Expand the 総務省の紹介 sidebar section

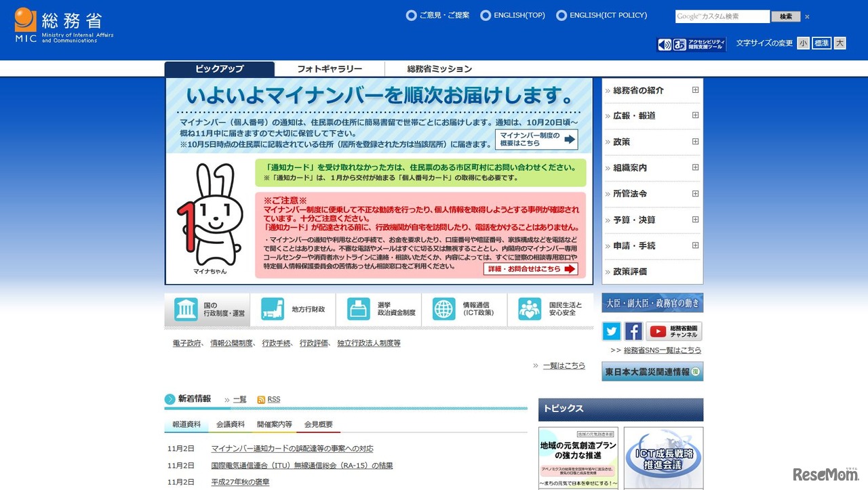tap(696, 89)
